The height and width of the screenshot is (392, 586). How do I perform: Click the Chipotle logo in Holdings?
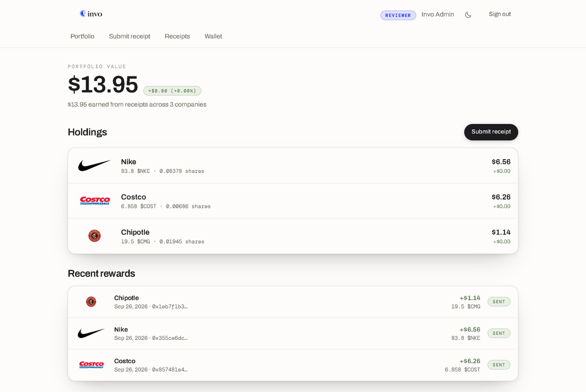pyautogui.click(x=94, y=236)
